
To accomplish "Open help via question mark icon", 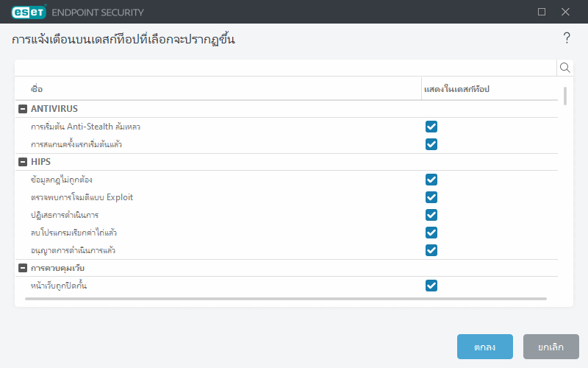I will 567,38.
